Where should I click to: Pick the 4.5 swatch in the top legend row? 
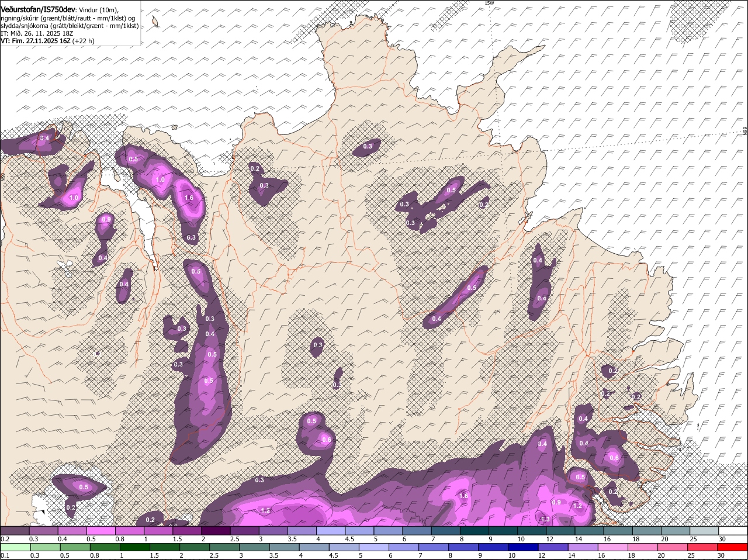[x=359, y=531]
